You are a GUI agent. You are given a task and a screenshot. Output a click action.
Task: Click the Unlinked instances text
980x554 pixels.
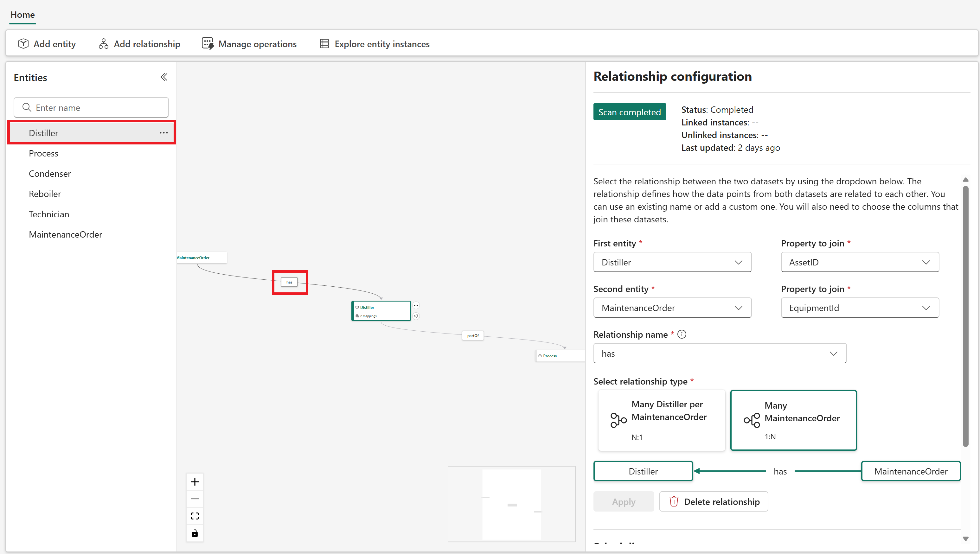[x=724, y=135]
